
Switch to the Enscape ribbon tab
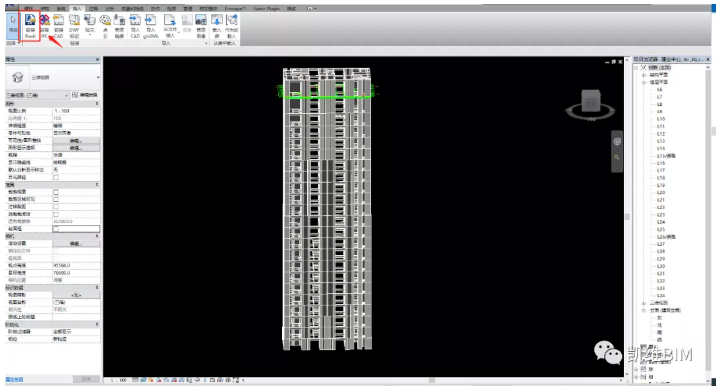pos(235,8)
